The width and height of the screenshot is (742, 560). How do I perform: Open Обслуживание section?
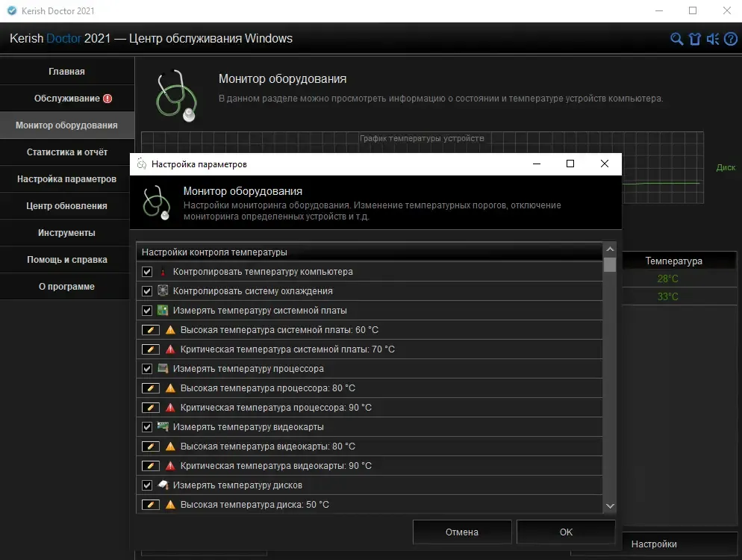66,99
